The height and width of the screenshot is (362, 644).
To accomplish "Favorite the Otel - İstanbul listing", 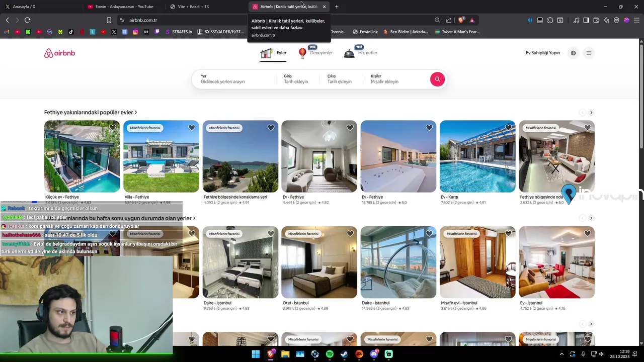I will 350,233.
